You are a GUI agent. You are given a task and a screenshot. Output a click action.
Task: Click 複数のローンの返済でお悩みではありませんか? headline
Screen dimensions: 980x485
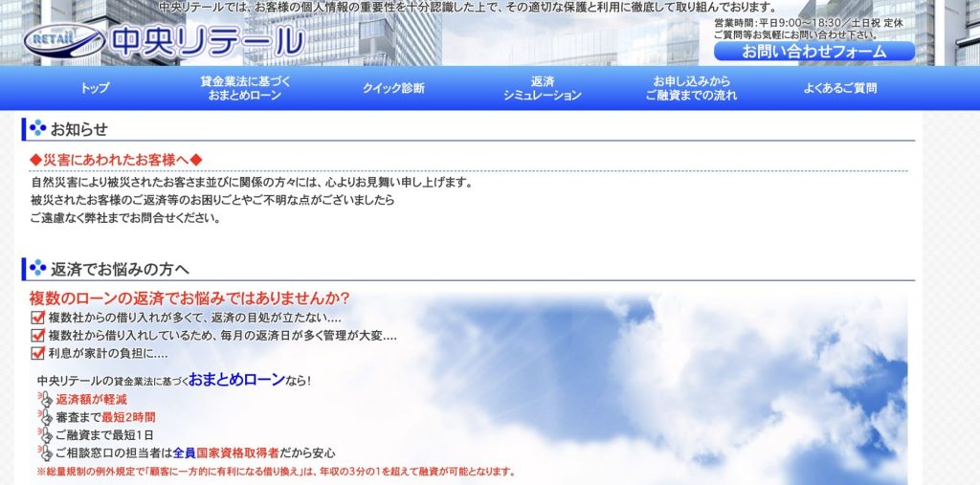(x=189, y=298)
